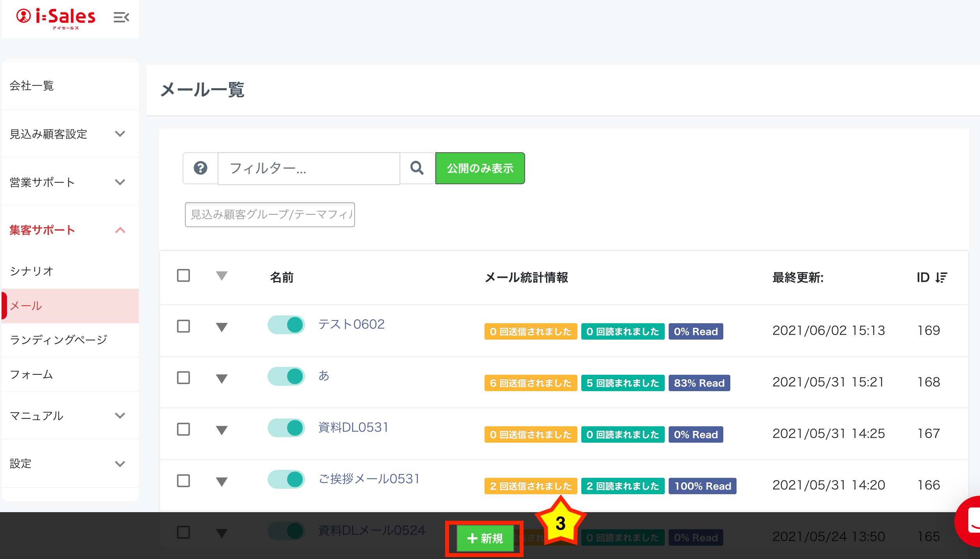980x559 pixels.
Task: Click the magnifying glass search icon
Action: coord(417,168)
